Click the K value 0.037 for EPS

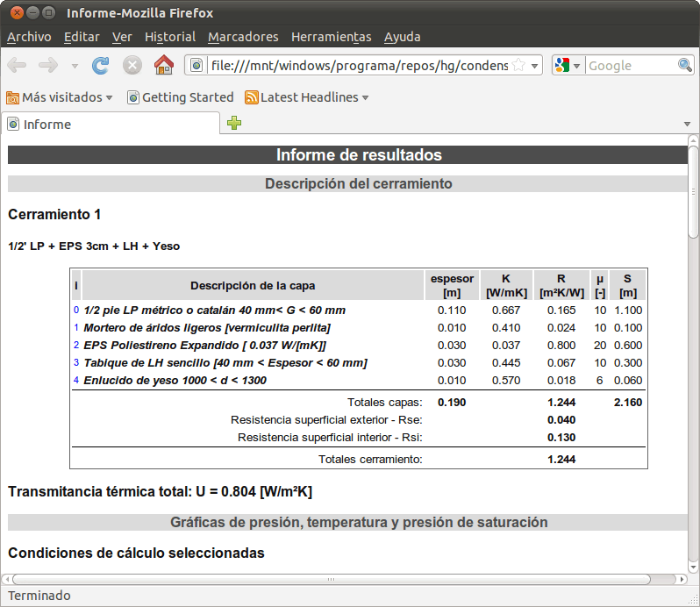(506, 346)
